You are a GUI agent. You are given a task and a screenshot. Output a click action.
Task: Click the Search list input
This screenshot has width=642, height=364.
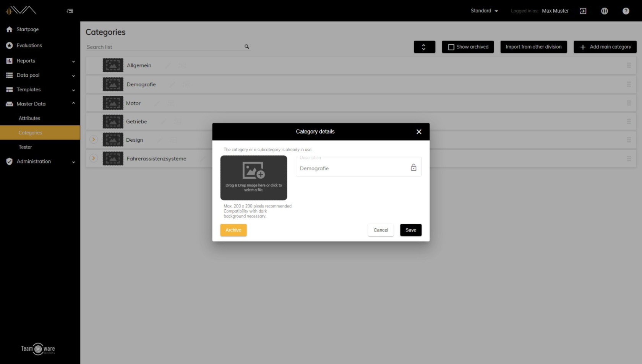[x=164, y=47]
